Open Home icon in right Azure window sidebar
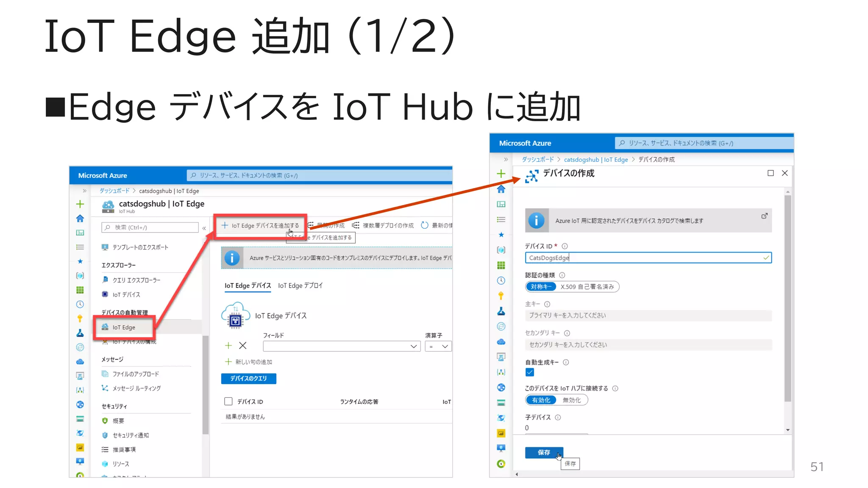 501,189
